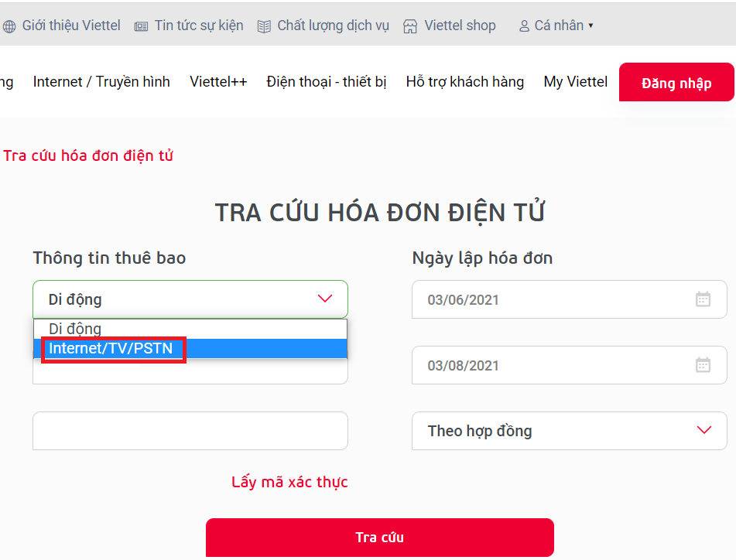Click the news icon next to Tin tức sự kiện
The height and width of the screenshot is (560, 736).
pos(141,25)
